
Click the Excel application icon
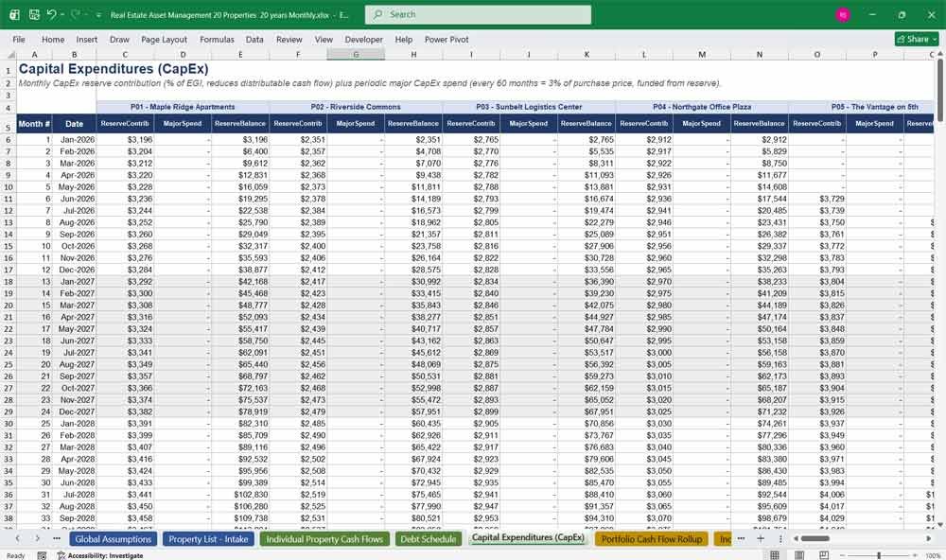[x=14, y=14]
